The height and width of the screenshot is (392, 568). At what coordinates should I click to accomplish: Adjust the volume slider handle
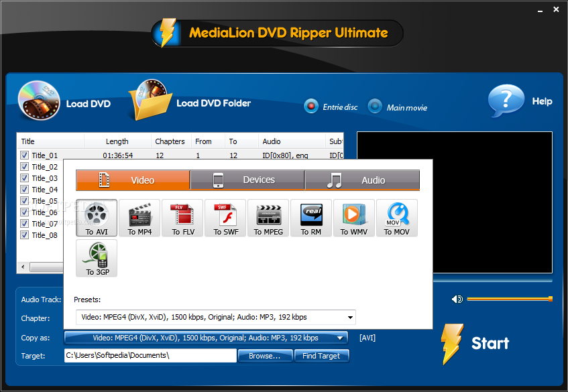[551, 299]
